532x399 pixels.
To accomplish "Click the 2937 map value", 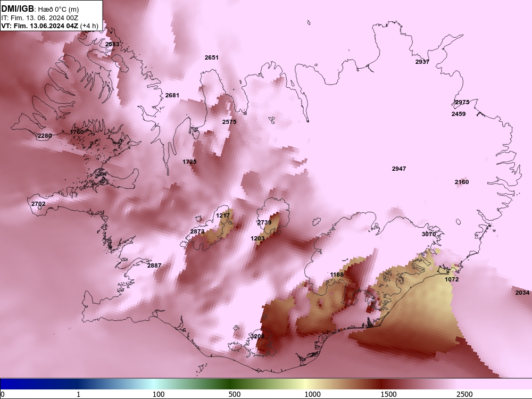I will [422, 62].
